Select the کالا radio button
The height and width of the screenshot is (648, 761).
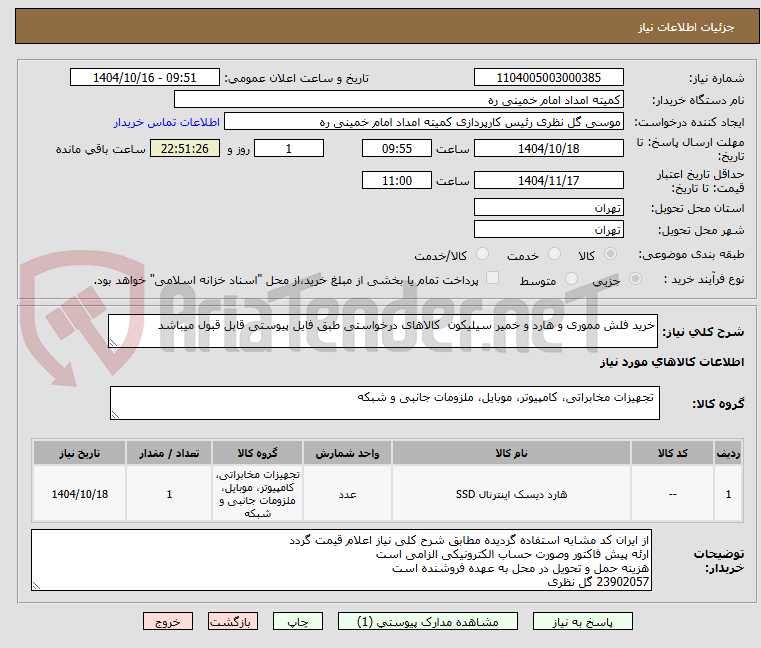point(611,254)
